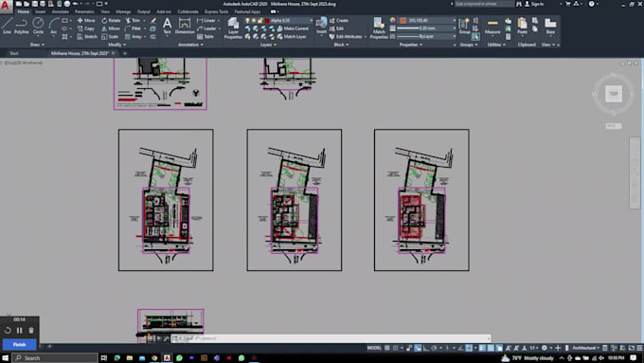Image resolution: width=644 pixels, height=363 pixels.
Task: Add a new drawing tab
Action: click(125, 53)
